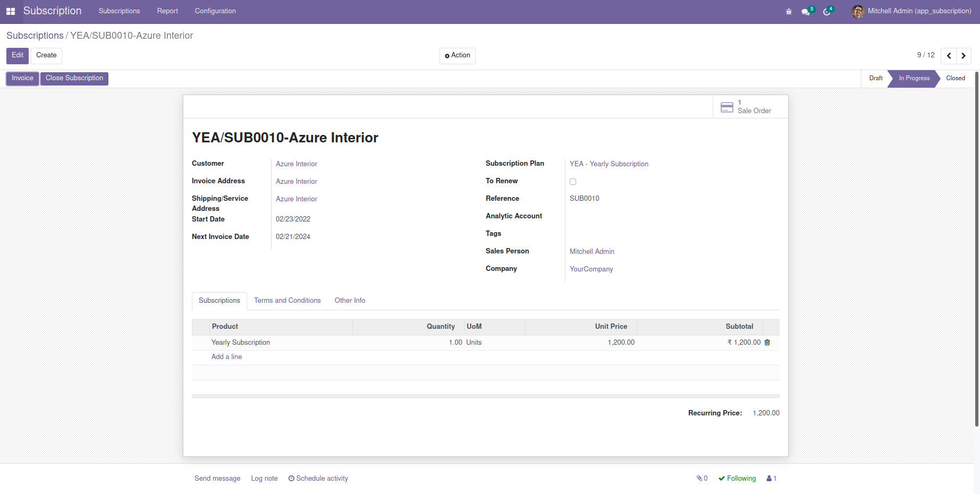Screen dimensions: 980x494
Task: Toggle the To Renew checkbox
Action: pyautogui.click(x=573, y=182)
